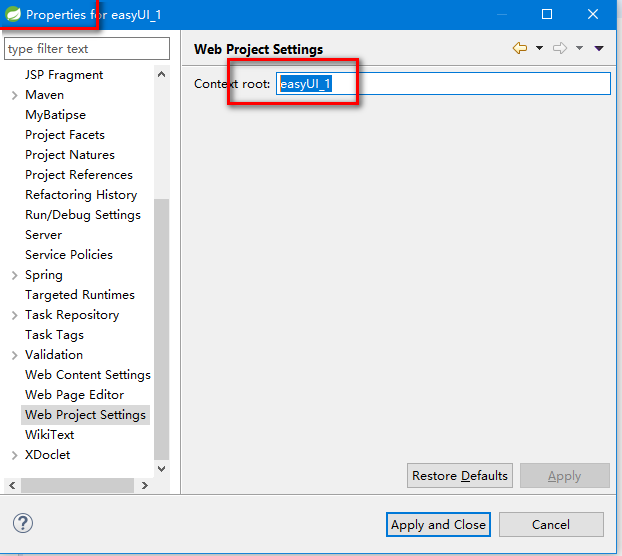This screenshot has height=556, width=622.
Task: Click the type filter text box
Action: pyautogui.click(x=87, y=49)
